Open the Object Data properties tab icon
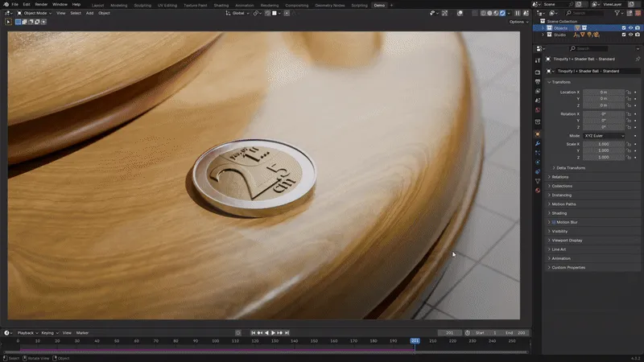Viewport: 644px width, 362px height. click(x=538, y=181)
